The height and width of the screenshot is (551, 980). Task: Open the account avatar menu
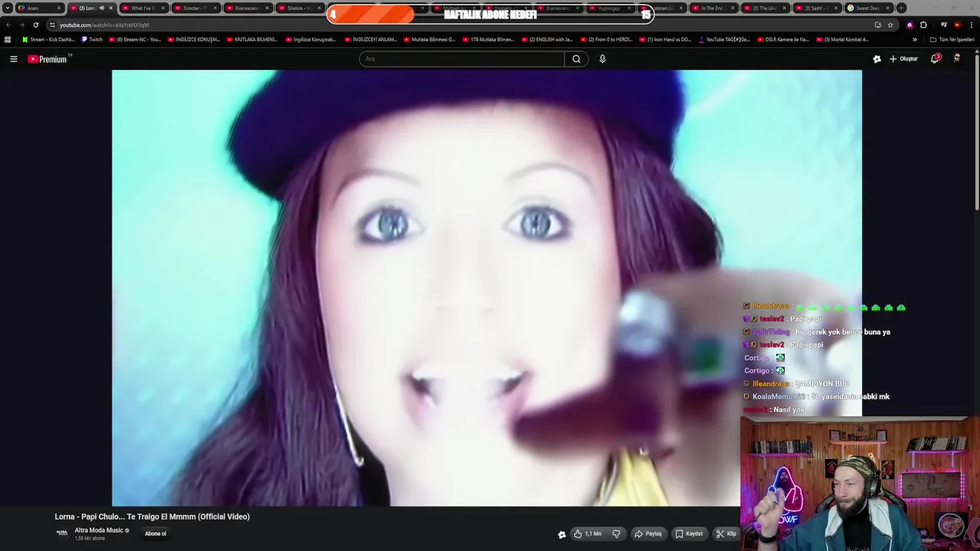[x=957, y=59]
